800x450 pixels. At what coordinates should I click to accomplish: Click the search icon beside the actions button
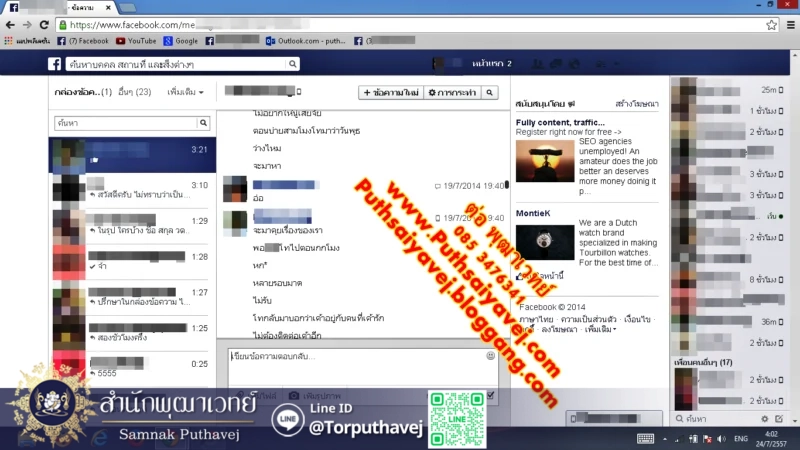click(490, 92)
